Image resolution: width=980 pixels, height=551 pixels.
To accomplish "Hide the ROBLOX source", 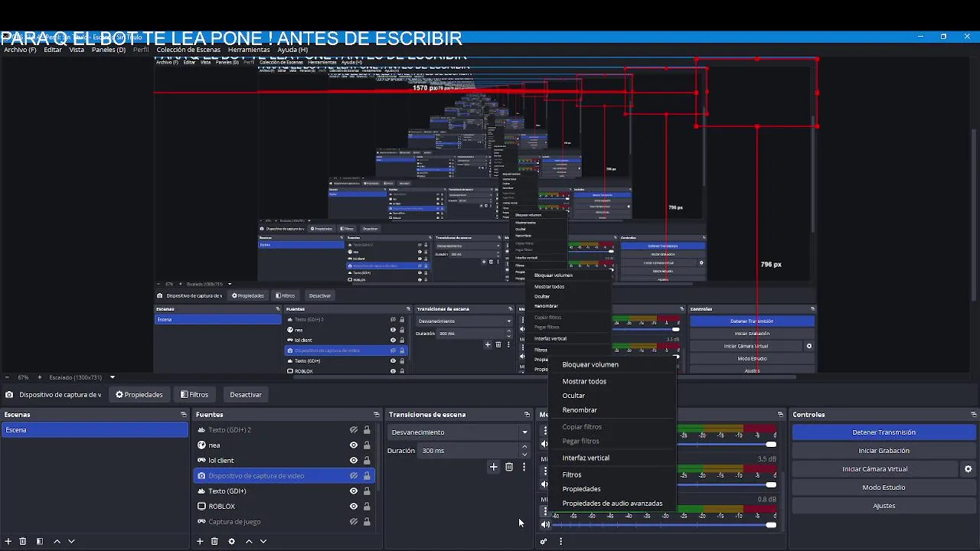I will (x=354, y=507).
